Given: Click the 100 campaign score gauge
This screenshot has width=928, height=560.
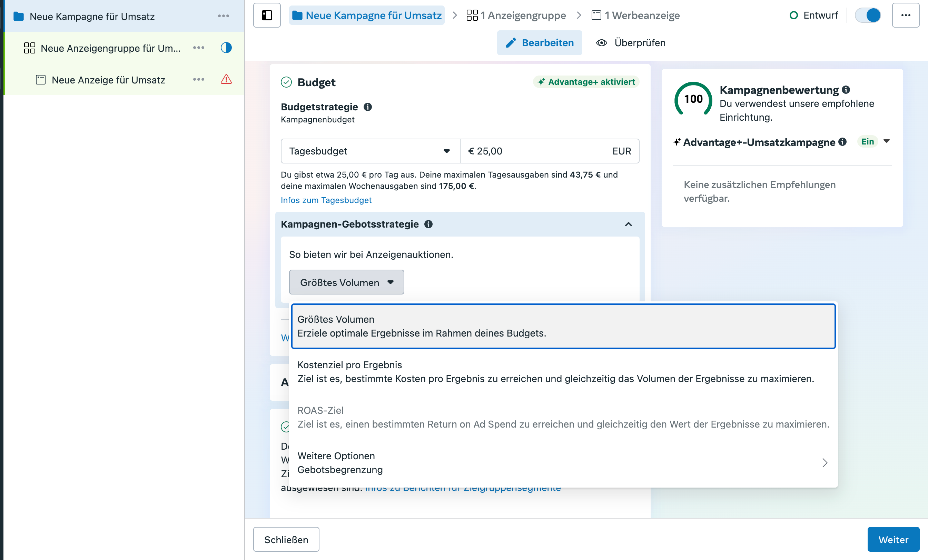Looking at the screenshot, I should click(x=693, y=99).
